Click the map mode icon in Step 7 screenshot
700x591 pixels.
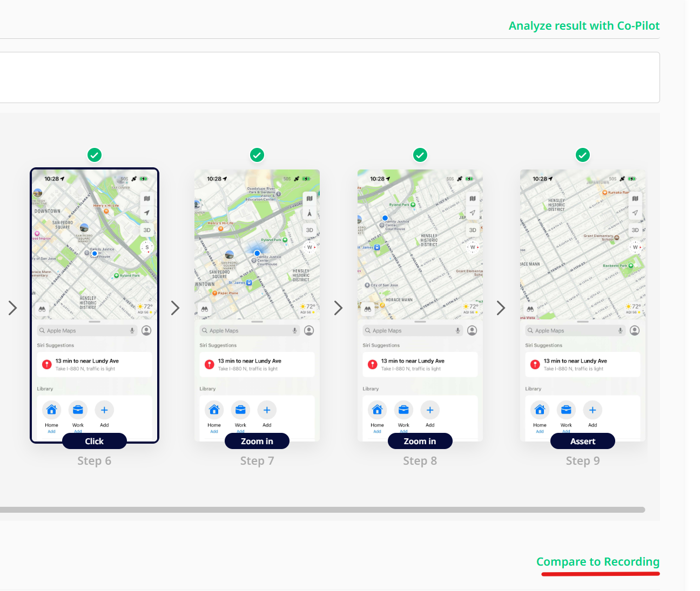[309, 199]
